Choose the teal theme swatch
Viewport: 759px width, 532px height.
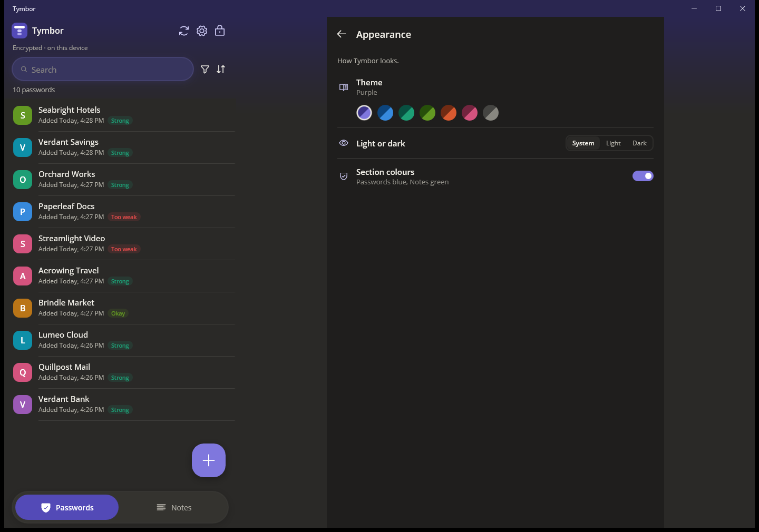point(406,113)
